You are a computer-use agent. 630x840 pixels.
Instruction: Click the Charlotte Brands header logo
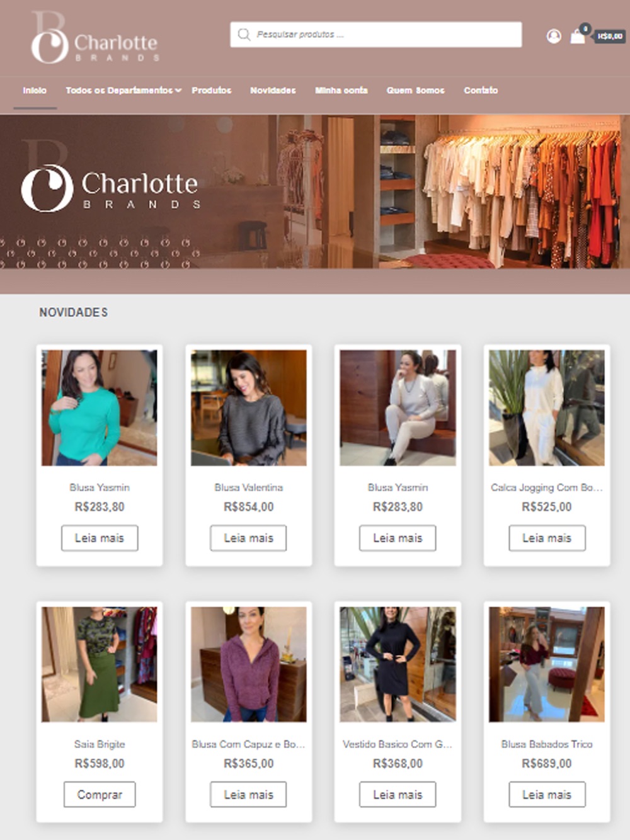(94, 38)
